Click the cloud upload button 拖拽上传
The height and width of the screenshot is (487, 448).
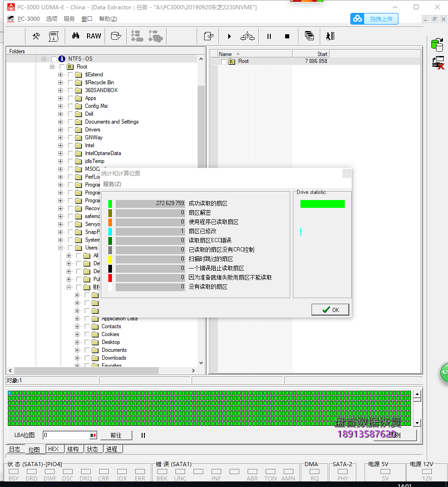374,19
